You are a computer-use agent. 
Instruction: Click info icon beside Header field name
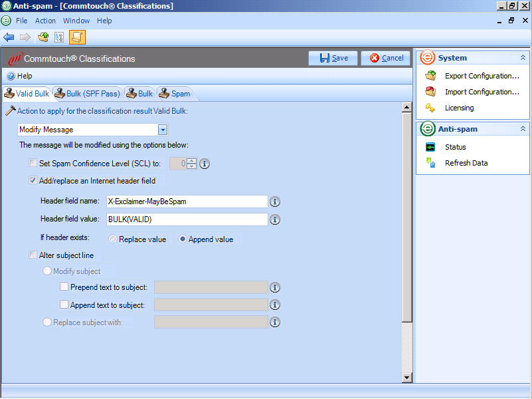coord(275,201)
